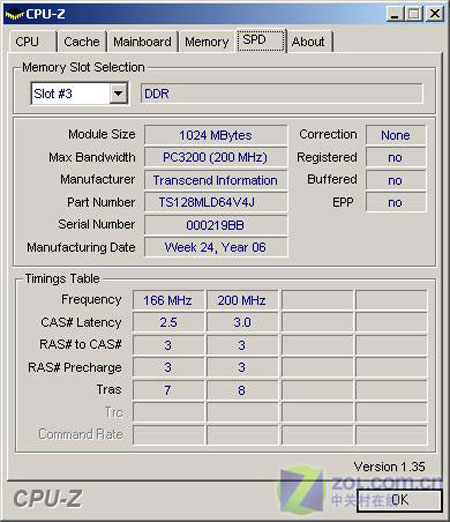450x522 pixels.
Task: Click the greyed Trc label
Action: 114,412
